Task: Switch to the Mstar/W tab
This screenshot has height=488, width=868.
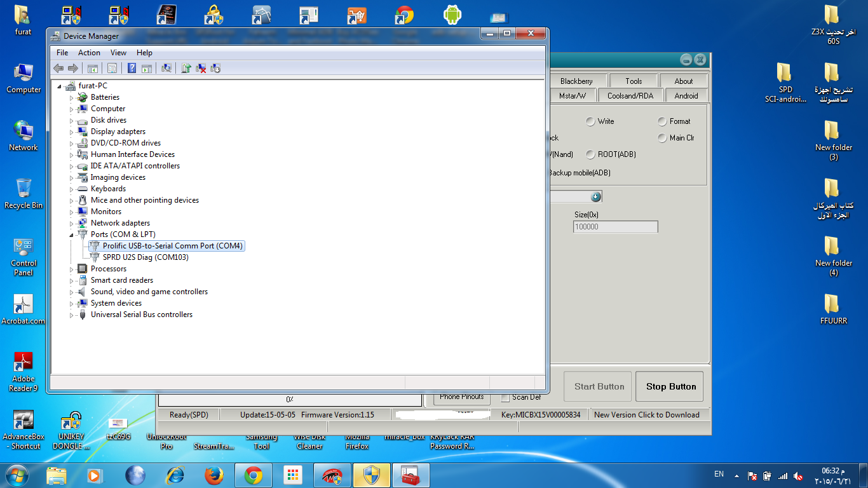Action: click(573, 96)
